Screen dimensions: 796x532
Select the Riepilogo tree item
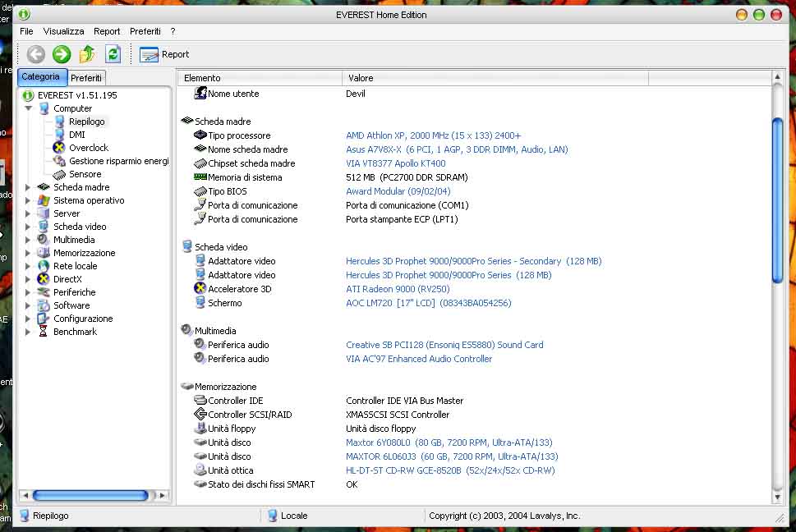tap(87, 122)
